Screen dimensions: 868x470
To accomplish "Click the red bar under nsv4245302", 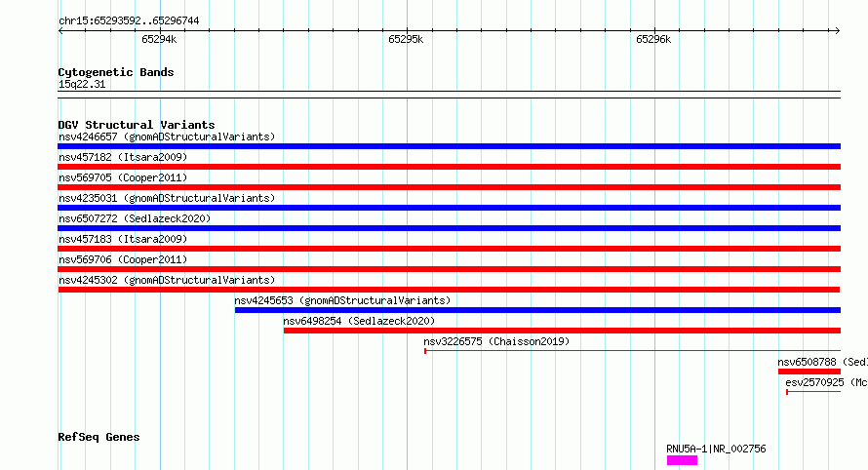I will coord(449,290).
